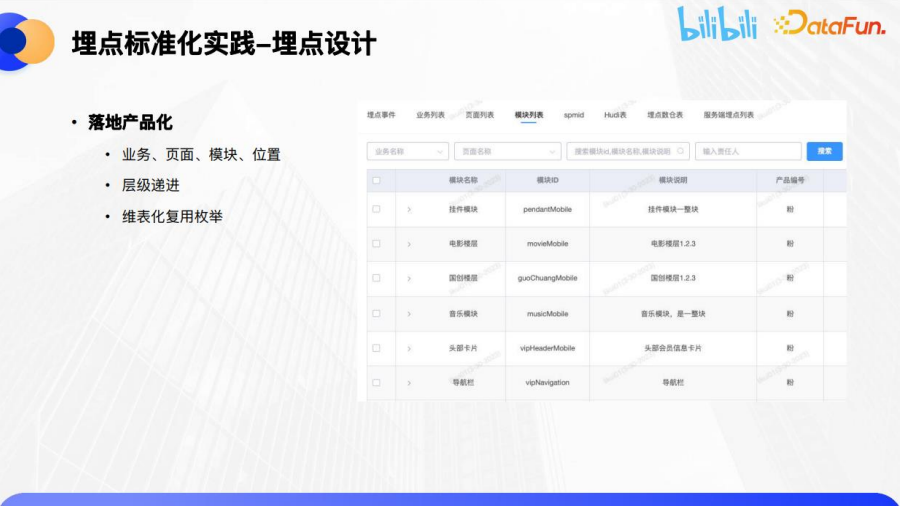Click the 模块说明 column header

(673, 180)
